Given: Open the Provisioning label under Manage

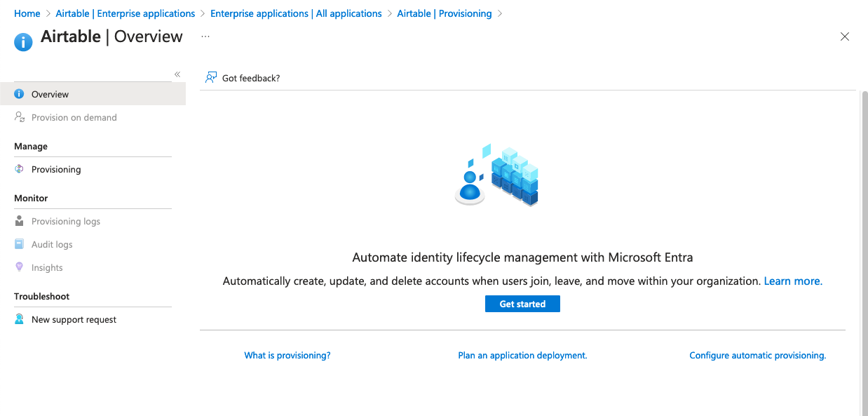Looking at the screenshot, I should (56, 169).
